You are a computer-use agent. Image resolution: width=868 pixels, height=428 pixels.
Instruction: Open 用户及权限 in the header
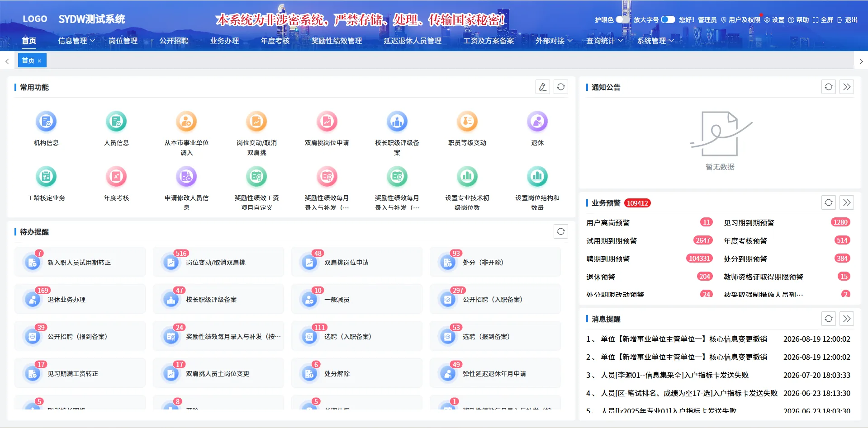pos(740,20)
